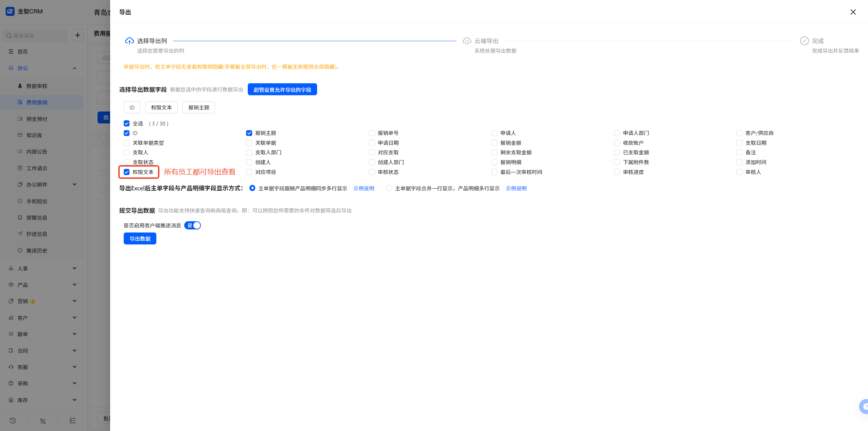Click the 首页 home icon in sidebar
Image resolution: width=868 pixels, height=431 pixels.
[11, 51]
